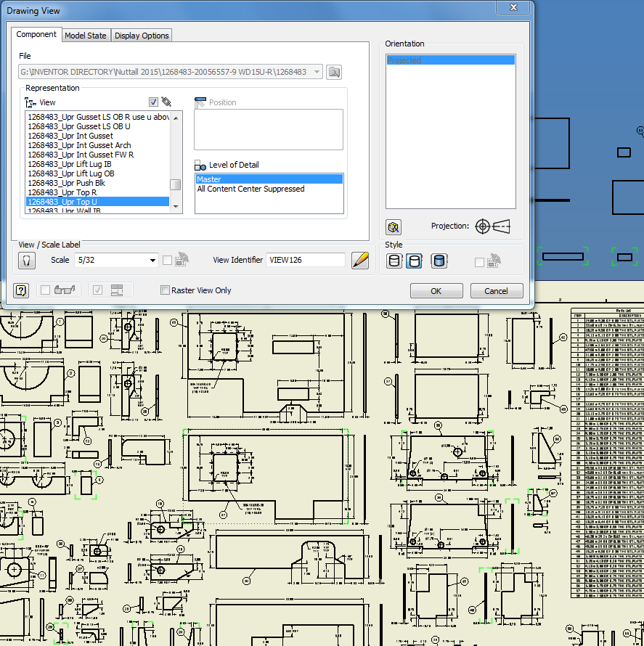Click OK to create the view
The height and width of the screenshot is (646, 644).
[x=436, y=290]
